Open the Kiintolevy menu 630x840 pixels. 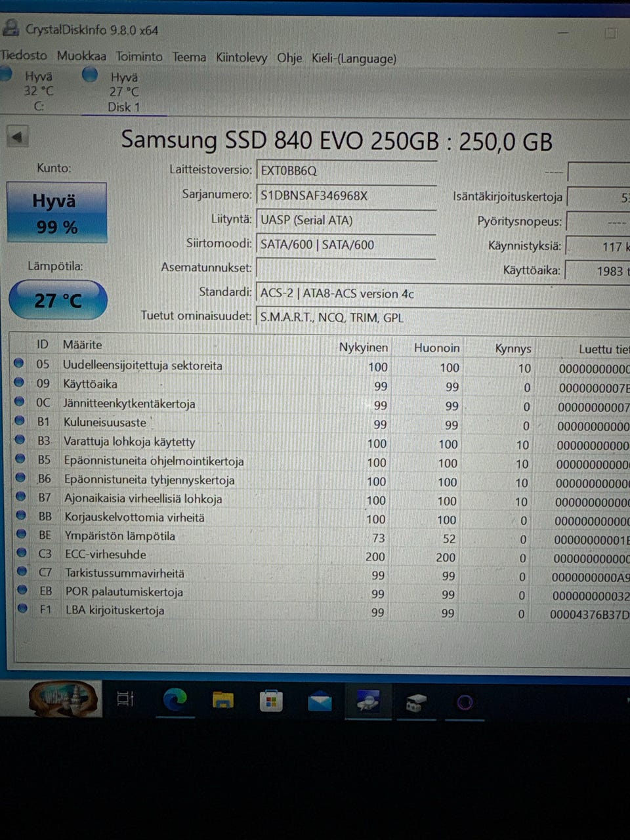tap(241, 58)
